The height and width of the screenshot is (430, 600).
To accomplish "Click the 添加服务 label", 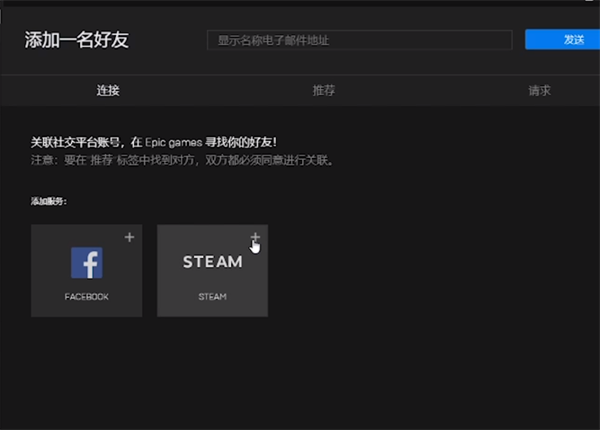I will tap(49, 201).
